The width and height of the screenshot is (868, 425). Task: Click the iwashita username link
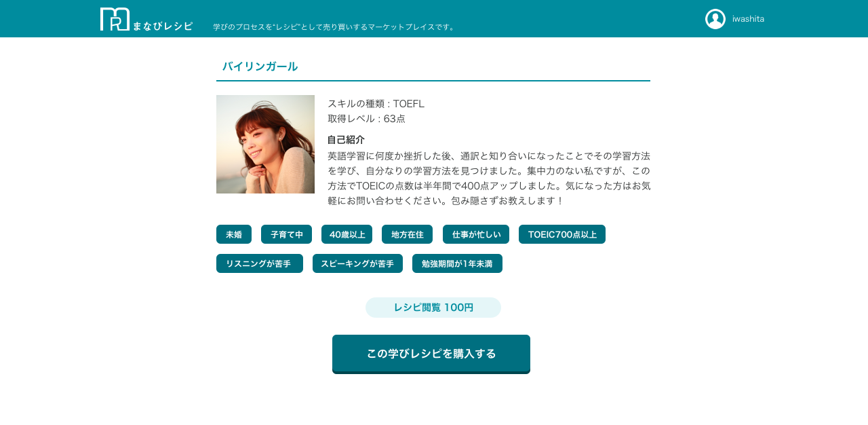coord(748,19)
